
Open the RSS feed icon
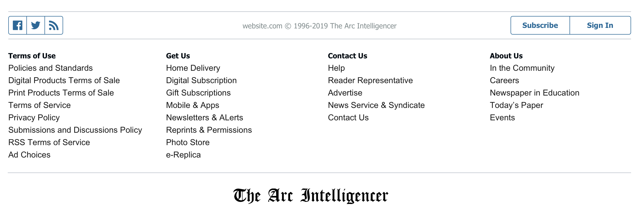(54, 25)
